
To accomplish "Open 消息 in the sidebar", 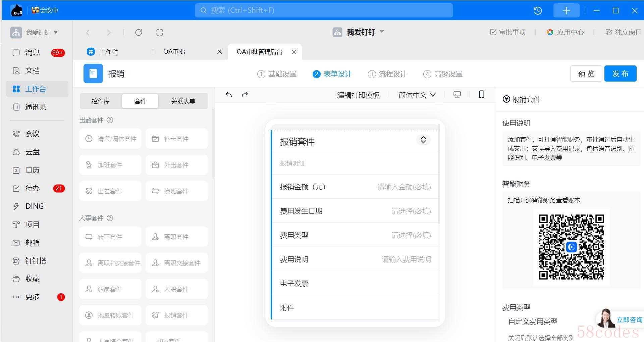I will (x=37, y=53).
